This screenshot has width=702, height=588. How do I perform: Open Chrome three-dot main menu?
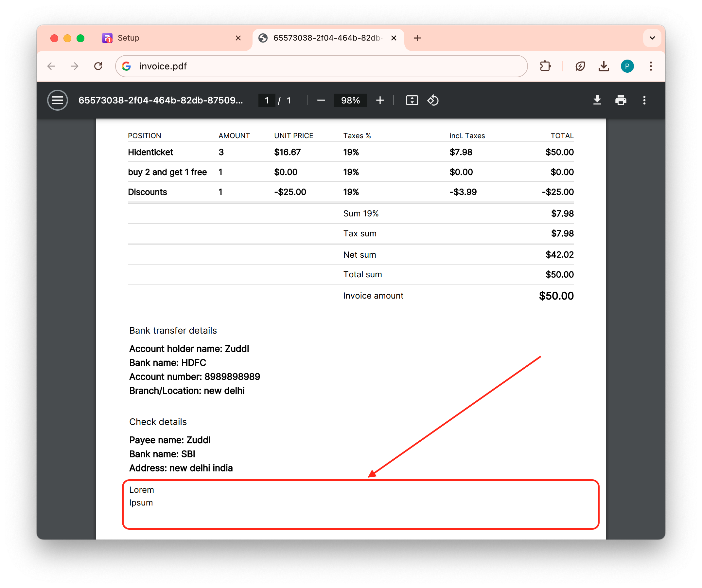click(651, 66)
